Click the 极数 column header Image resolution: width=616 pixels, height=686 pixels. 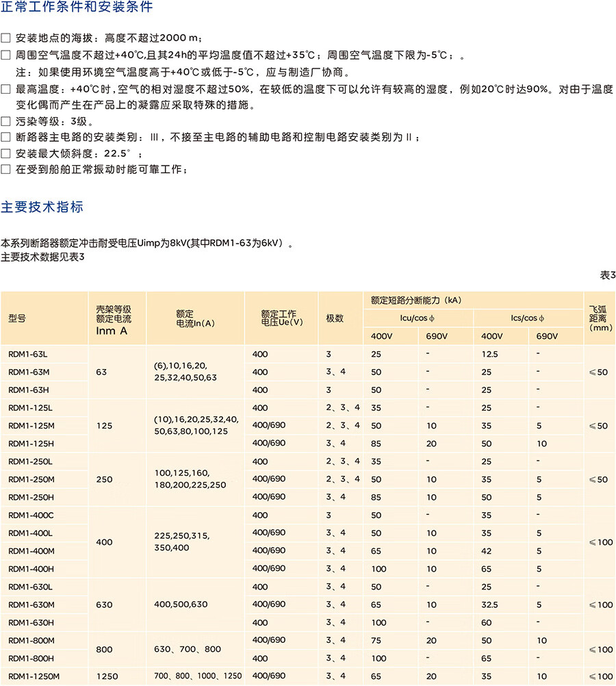click(335, 318)
